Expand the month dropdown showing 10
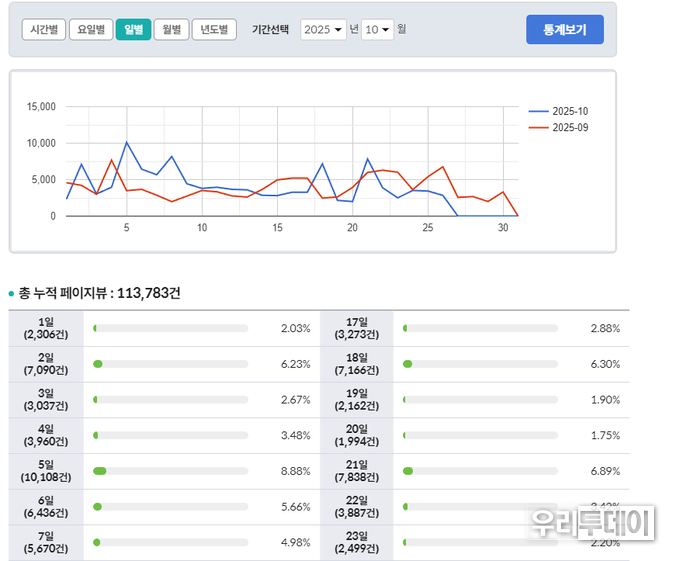The width and height of the screenshot is (680, 561). point(377,30)
